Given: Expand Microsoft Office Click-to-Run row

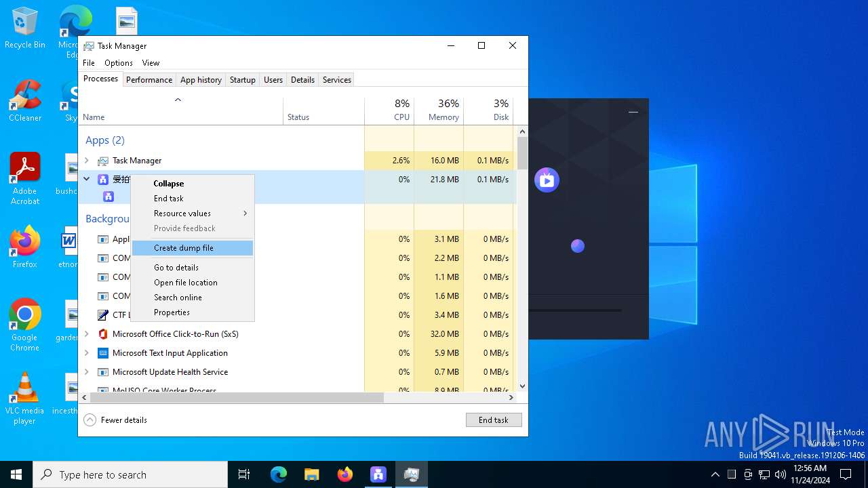Looking at the screenshot, I should point(86,334).
